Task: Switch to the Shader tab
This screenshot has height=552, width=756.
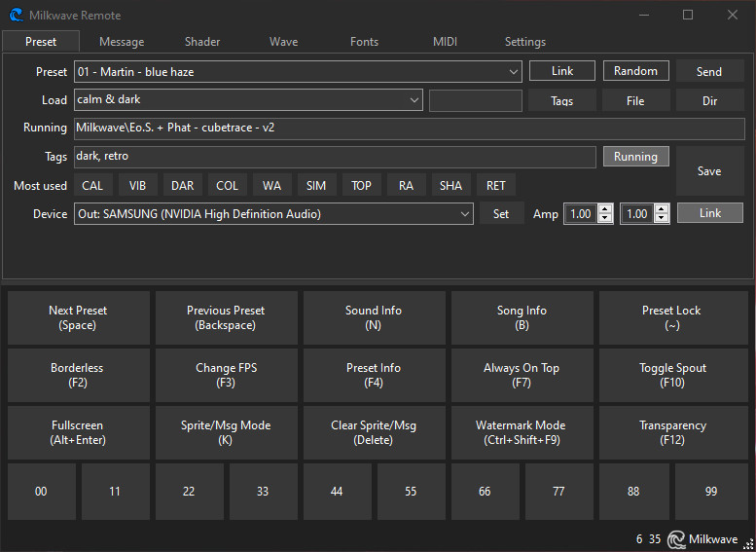Action: tap(202, 42)
